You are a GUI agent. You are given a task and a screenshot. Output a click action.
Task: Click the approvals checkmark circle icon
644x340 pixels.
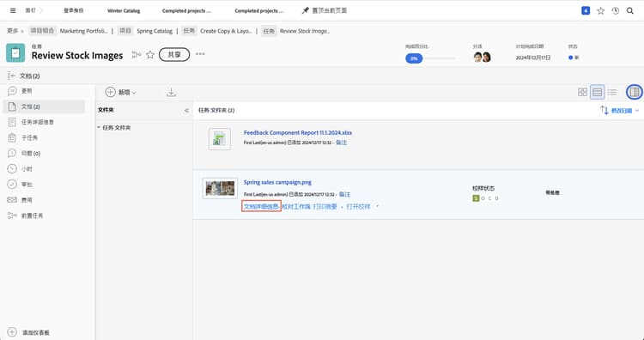point(12,185)
